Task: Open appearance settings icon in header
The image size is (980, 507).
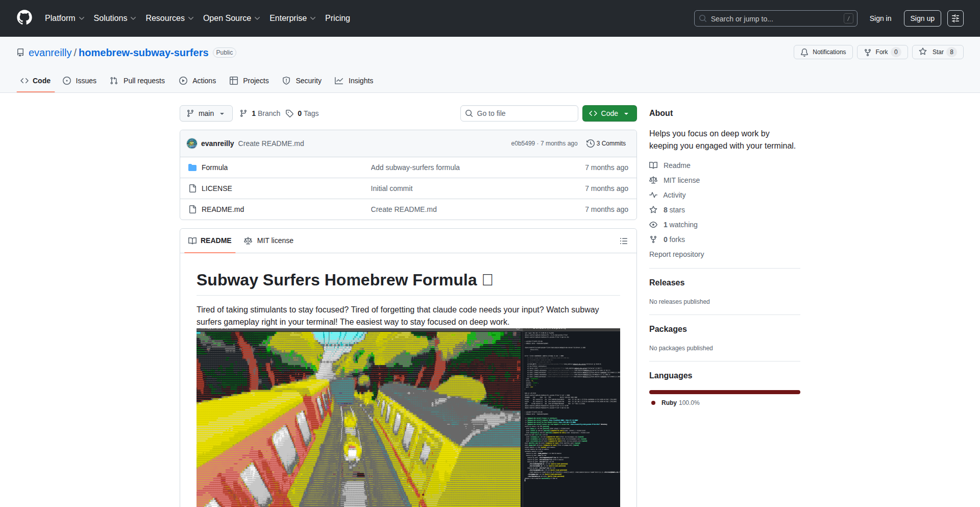Action: [x=955, y=18]
